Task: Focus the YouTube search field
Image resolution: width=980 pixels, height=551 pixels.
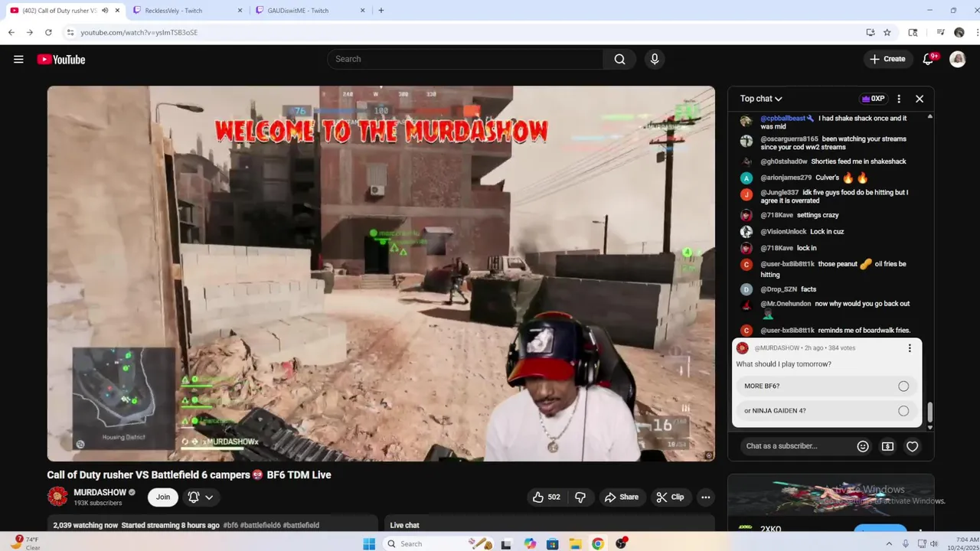Action: [x=465, y=59]
